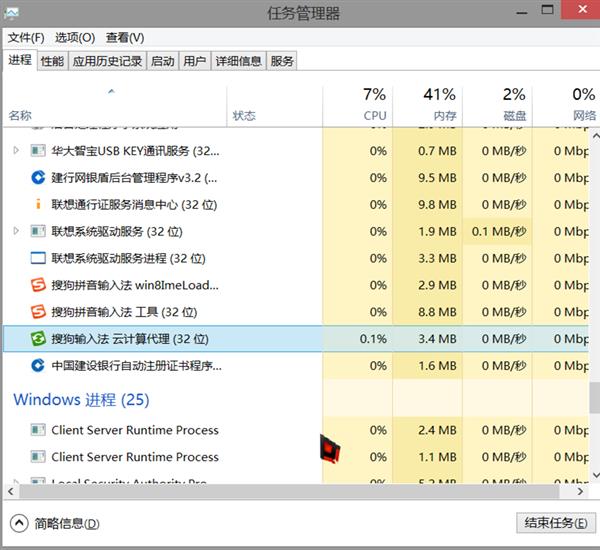
Task: Open the 查看(V) menu
Action: click(125, 38)
